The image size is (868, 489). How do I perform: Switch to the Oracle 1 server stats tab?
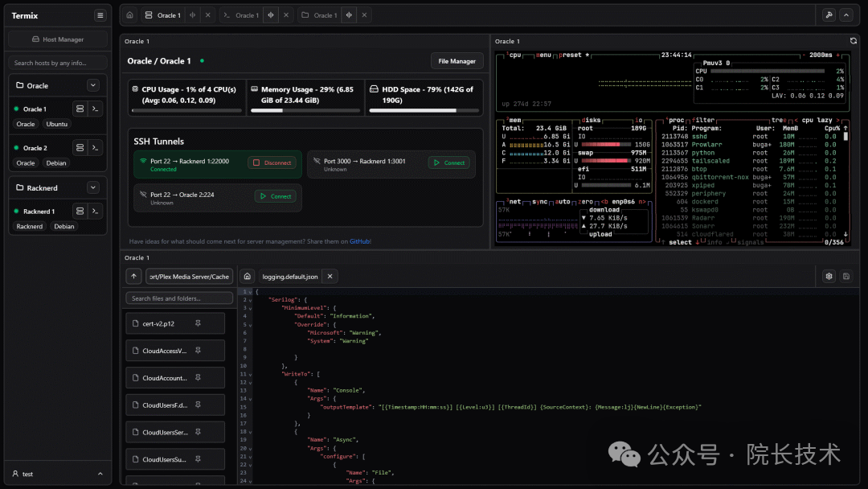pos(162,15)
